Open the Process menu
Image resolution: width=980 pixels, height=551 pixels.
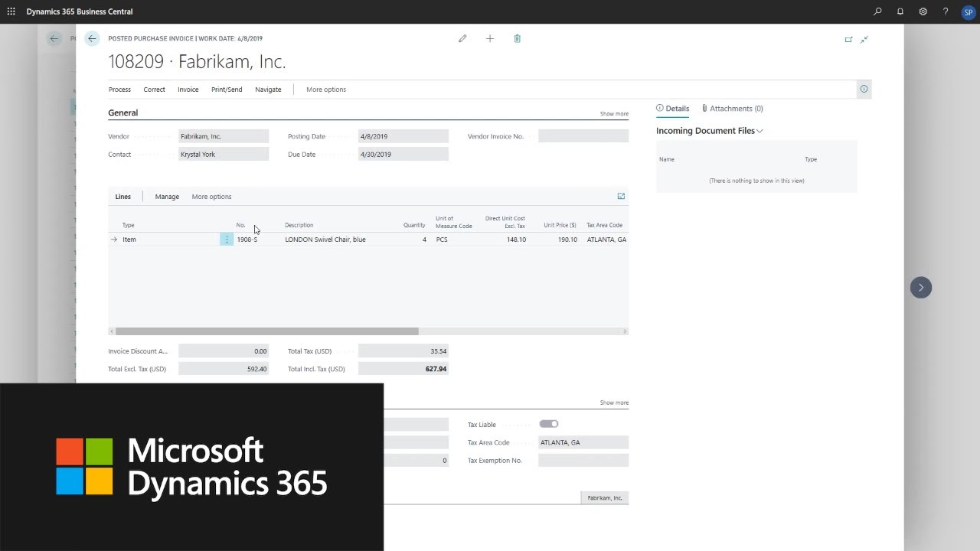119,90
